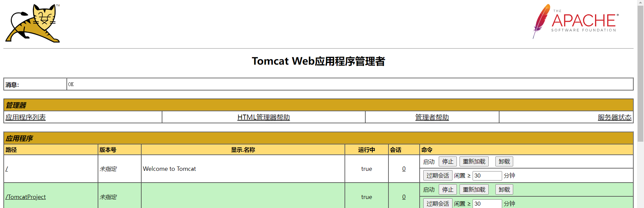Screen dimensions: 644x208
Task: Click 未指定 version in the /TomcatProject row
Action: (x=108, y=197)
